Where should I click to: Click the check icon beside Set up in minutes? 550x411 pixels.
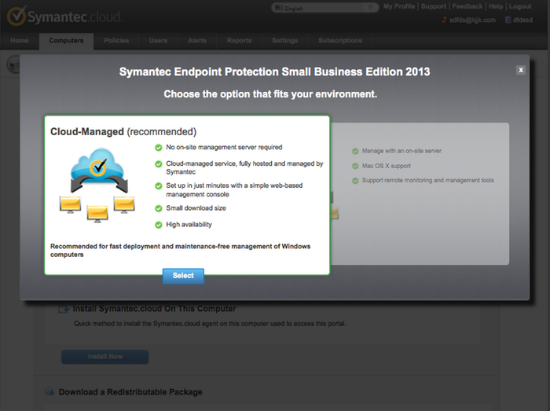click(x=159, y=186)
